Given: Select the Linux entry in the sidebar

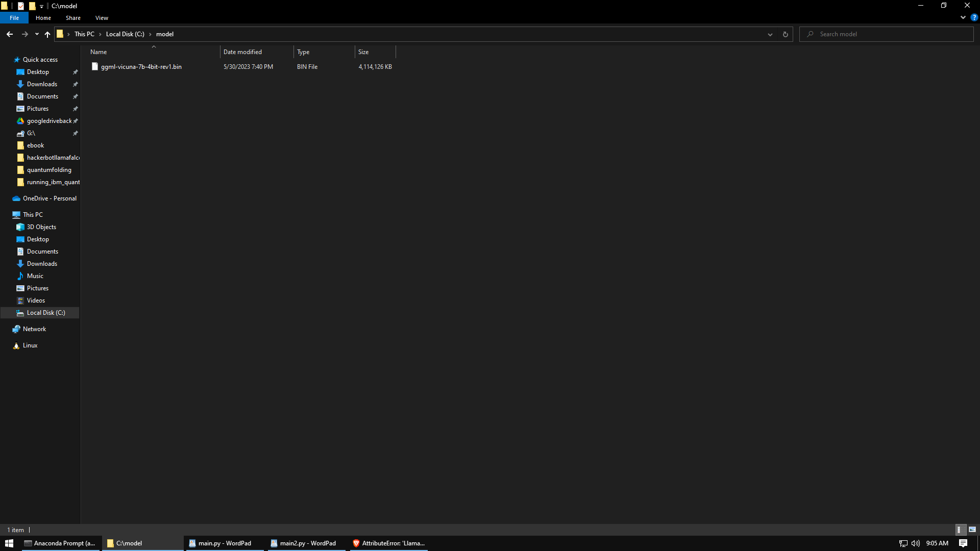Looking at the screenshot, I should [x=30, y=345].
